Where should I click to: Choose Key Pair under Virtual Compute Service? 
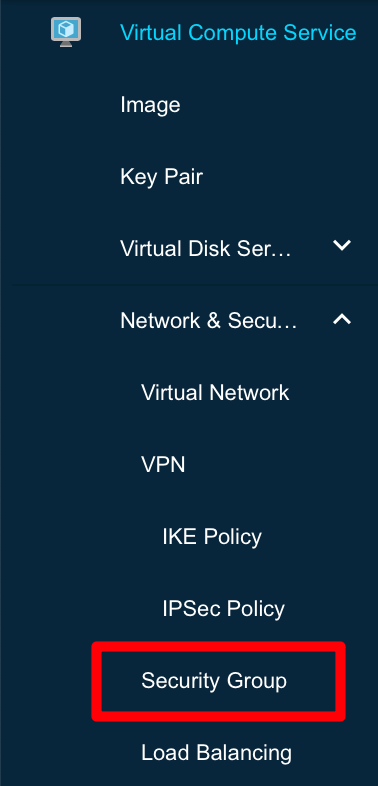161,177
